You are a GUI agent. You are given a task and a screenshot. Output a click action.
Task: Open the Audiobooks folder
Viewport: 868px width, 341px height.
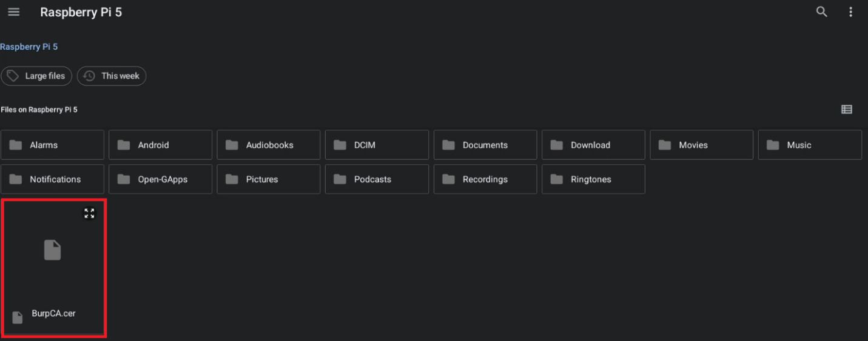click(x=269, y=145)
